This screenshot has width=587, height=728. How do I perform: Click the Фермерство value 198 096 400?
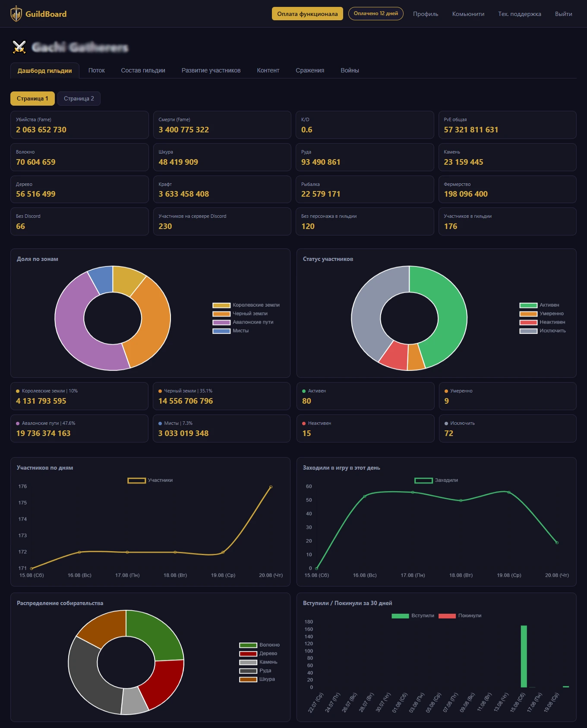click(466, 194)
